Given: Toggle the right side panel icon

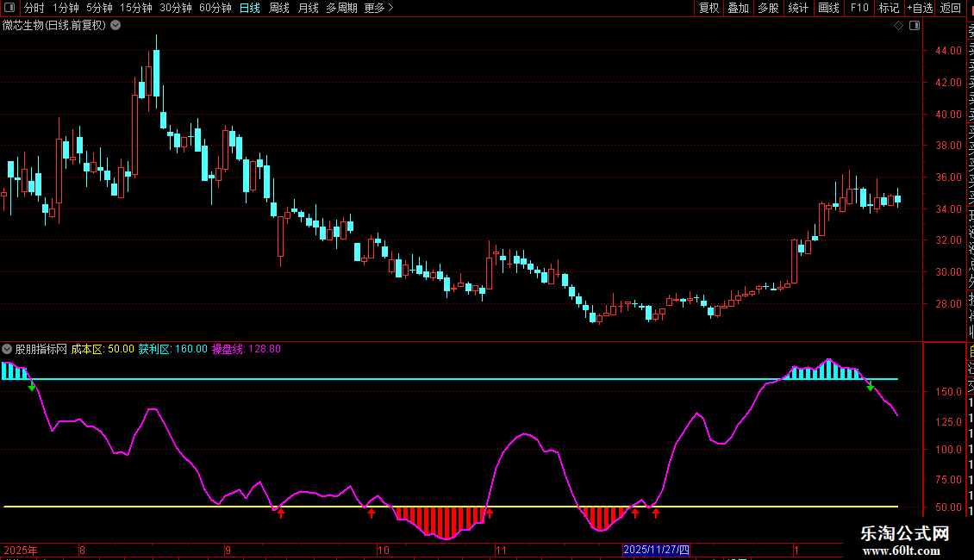Looking at the screenshot, I should pyautogui.click(x=913, y=26).
